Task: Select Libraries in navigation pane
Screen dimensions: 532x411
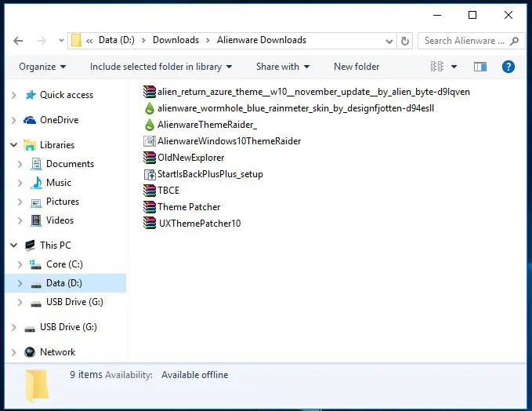Action: [57, 144]
